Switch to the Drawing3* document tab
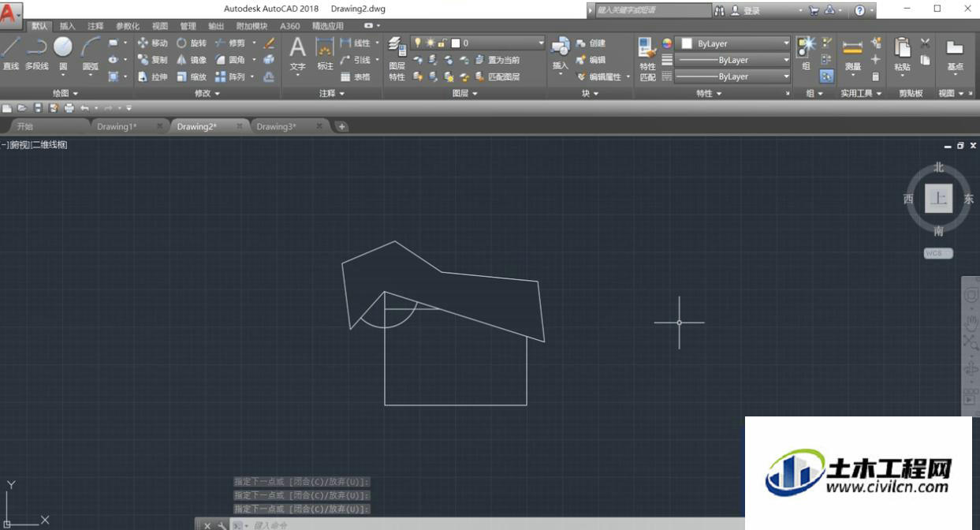Screen dimensions: 980x530 (x=277, y=126)
